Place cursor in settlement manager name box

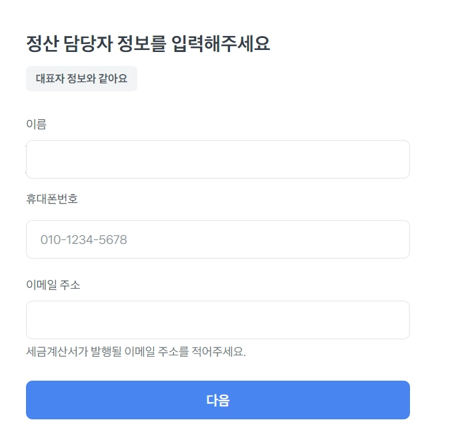(218, 159)
